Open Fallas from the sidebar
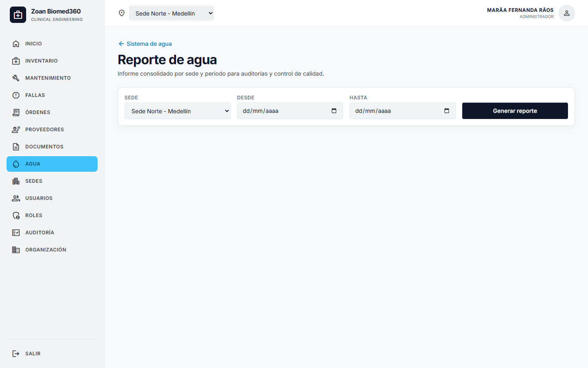 [52, 95]
